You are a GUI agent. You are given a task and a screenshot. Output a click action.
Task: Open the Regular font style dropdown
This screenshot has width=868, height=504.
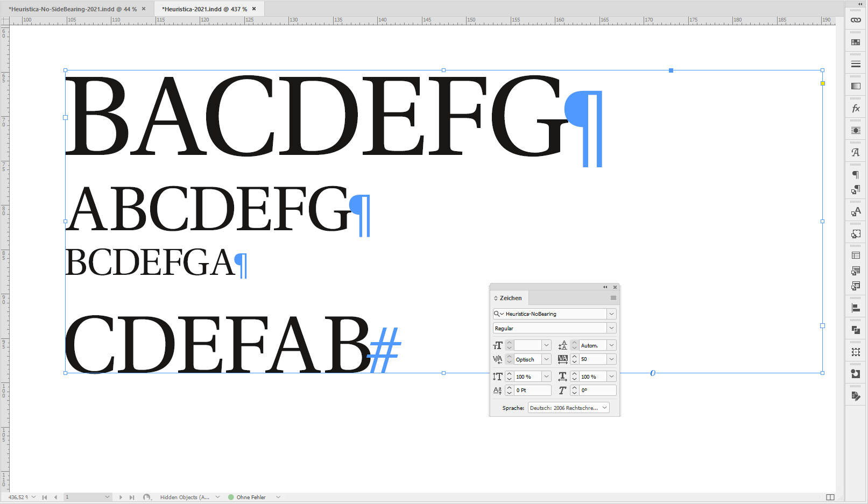pyautogui.click(x=611, y=328)
